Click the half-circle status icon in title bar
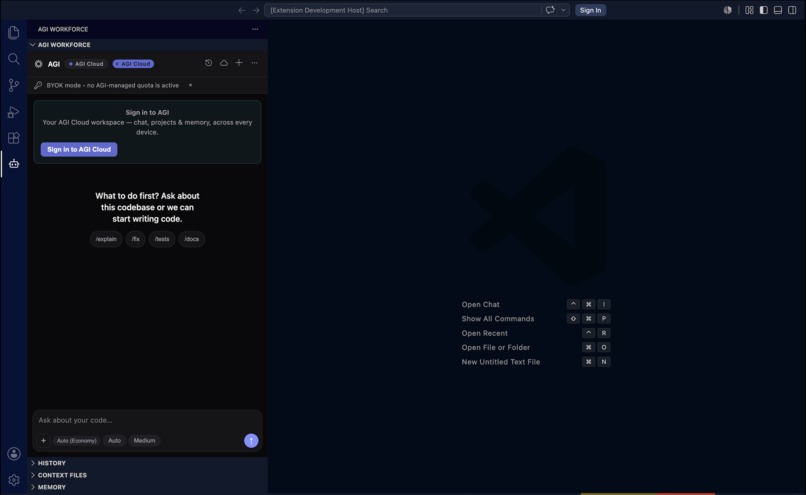 [x=727, y=10]
